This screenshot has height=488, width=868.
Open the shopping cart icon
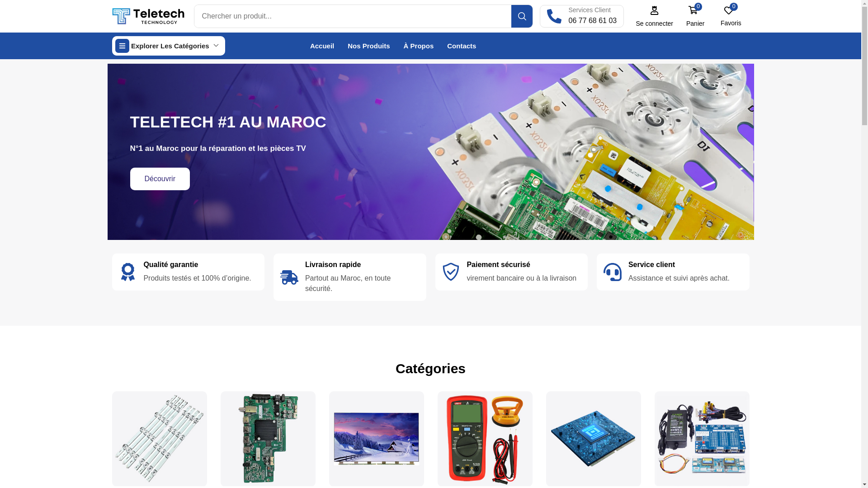tap(693, 10)
